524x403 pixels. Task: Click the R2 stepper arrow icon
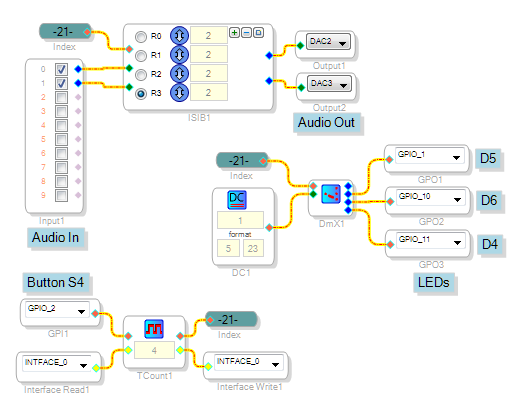[179, 74]
